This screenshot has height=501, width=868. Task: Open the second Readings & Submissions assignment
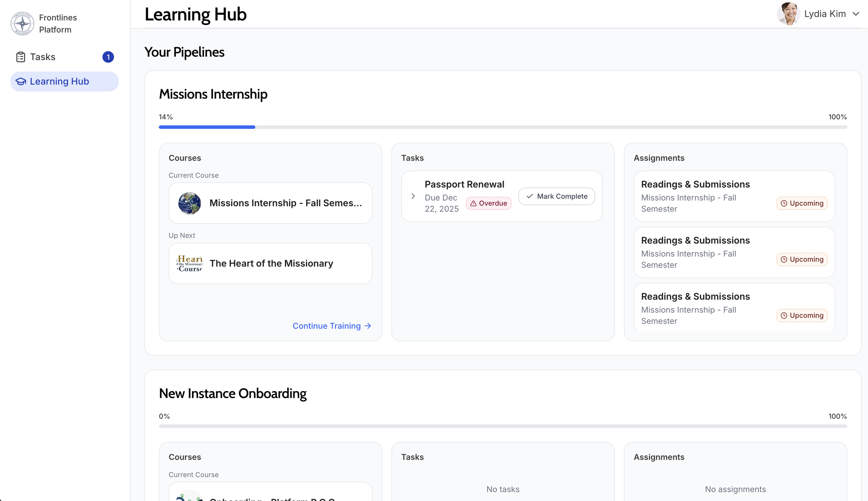tap(734, 253)
